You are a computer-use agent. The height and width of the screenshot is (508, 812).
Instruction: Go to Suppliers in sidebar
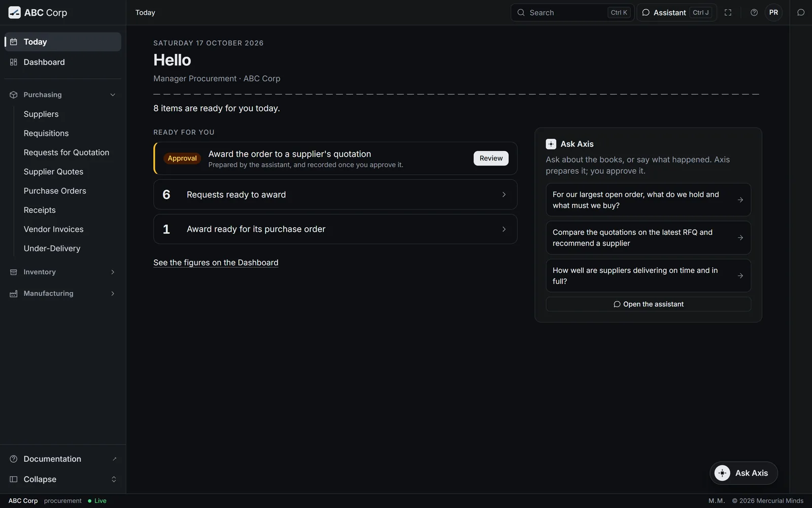point(41,114)
